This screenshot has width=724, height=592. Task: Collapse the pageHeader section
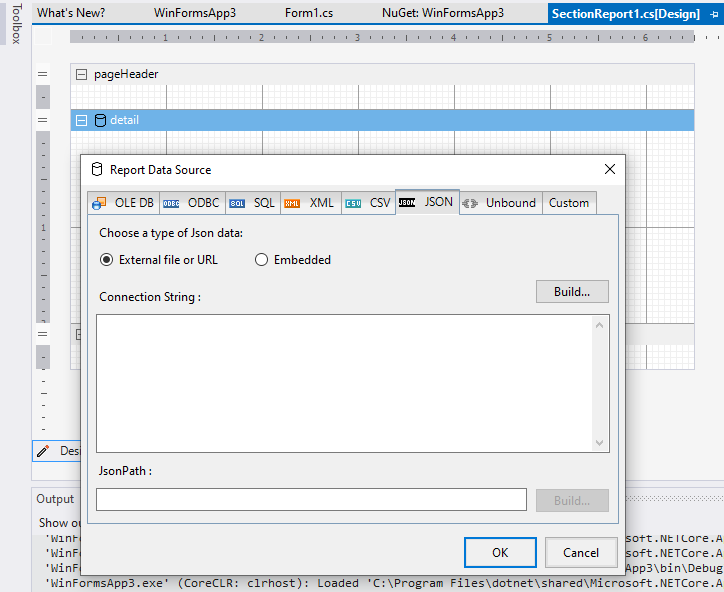(82, 74)
